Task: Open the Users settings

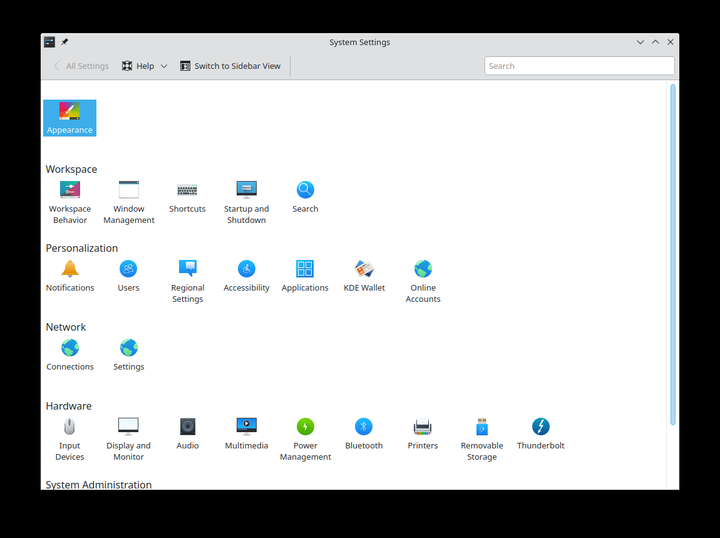Action: 129,276
